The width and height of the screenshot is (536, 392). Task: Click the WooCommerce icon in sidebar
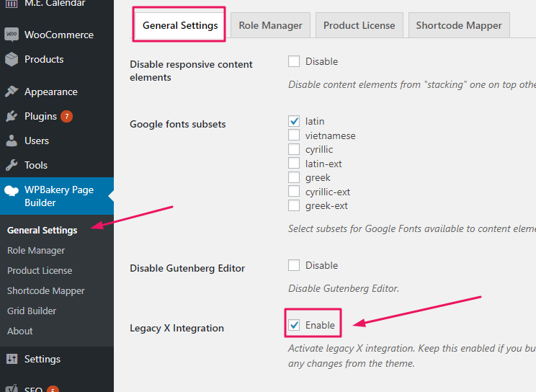[12, 35]
